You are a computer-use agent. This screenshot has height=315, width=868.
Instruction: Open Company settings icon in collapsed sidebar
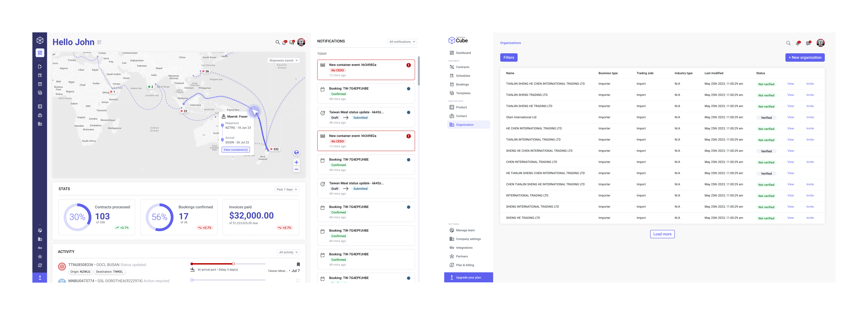(40, 239)
